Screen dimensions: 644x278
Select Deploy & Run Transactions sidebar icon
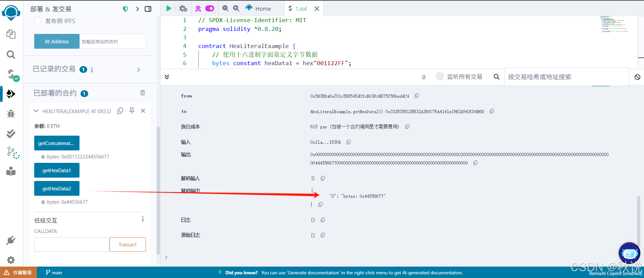[11, 94]
